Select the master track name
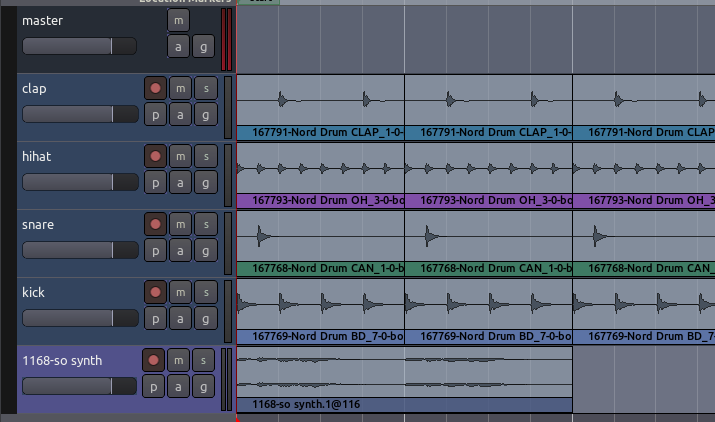The height and width of the screenshot is (422, 715). point(42,21)
